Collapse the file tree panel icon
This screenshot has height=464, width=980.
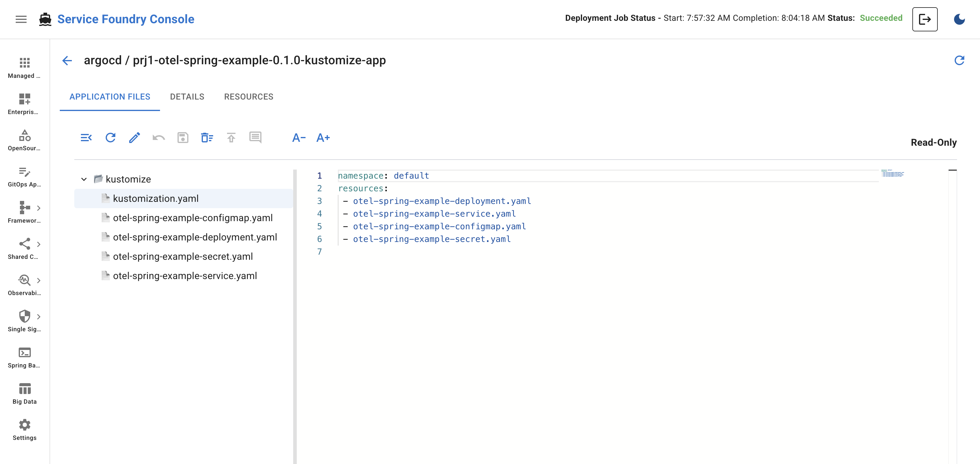(86, 138)
